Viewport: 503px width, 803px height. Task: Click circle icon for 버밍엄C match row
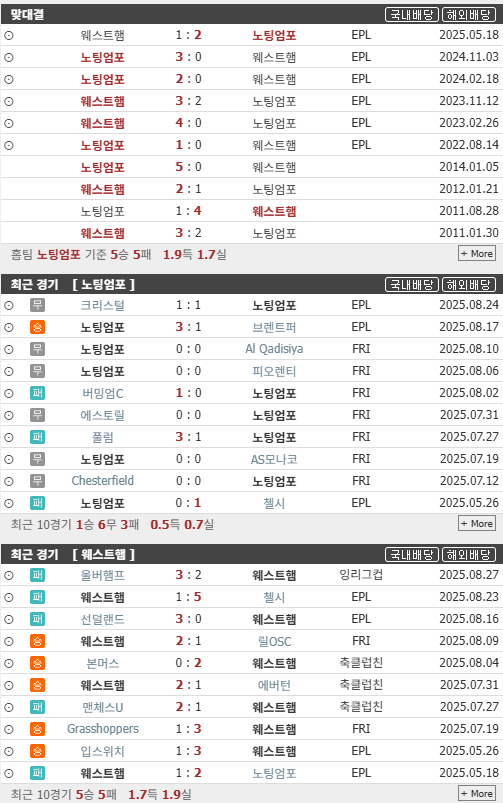click(9, 394)
